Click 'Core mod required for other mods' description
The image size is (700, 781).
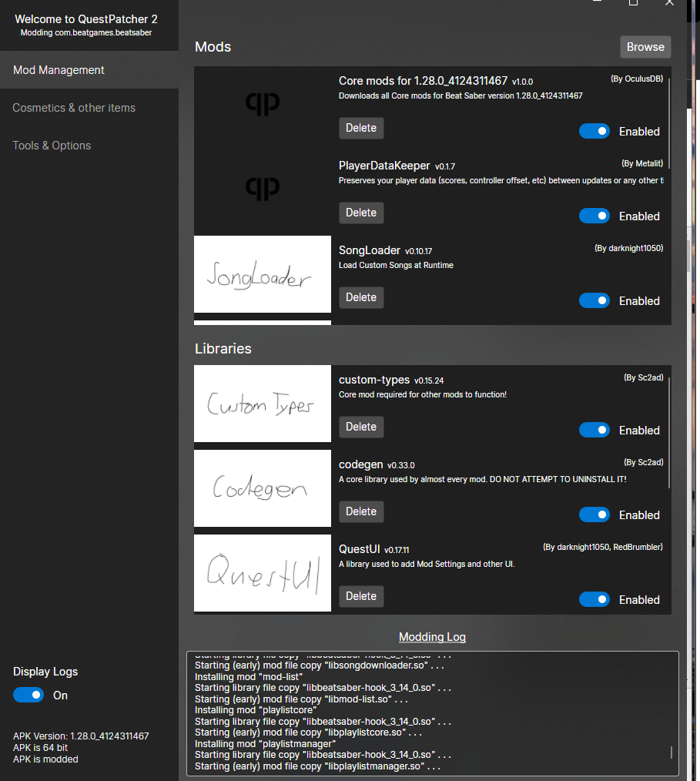[423, 394]
